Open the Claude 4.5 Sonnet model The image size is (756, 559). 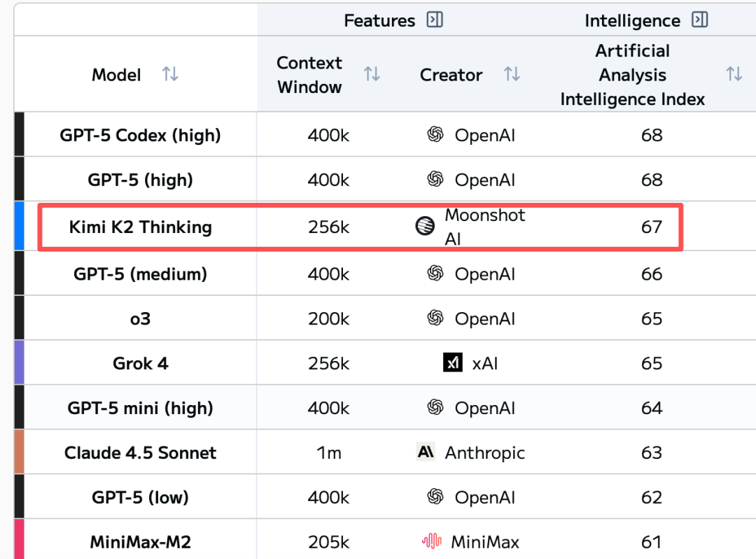coord(140,453)
